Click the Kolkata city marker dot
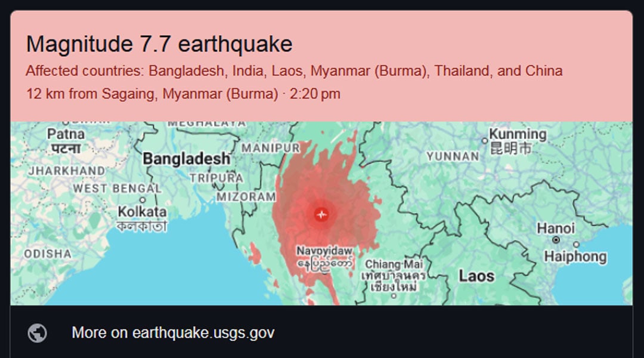Viewport: 644px width, 358px height. click(143, 200)
